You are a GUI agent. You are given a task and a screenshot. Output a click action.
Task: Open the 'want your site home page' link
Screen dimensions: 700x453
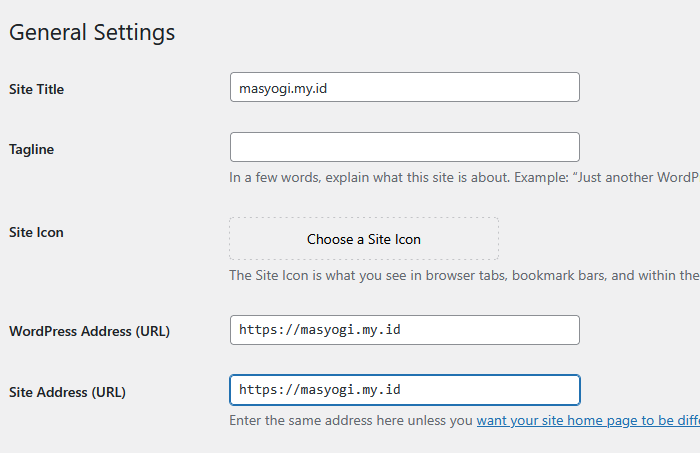click(x=587, y=421)
